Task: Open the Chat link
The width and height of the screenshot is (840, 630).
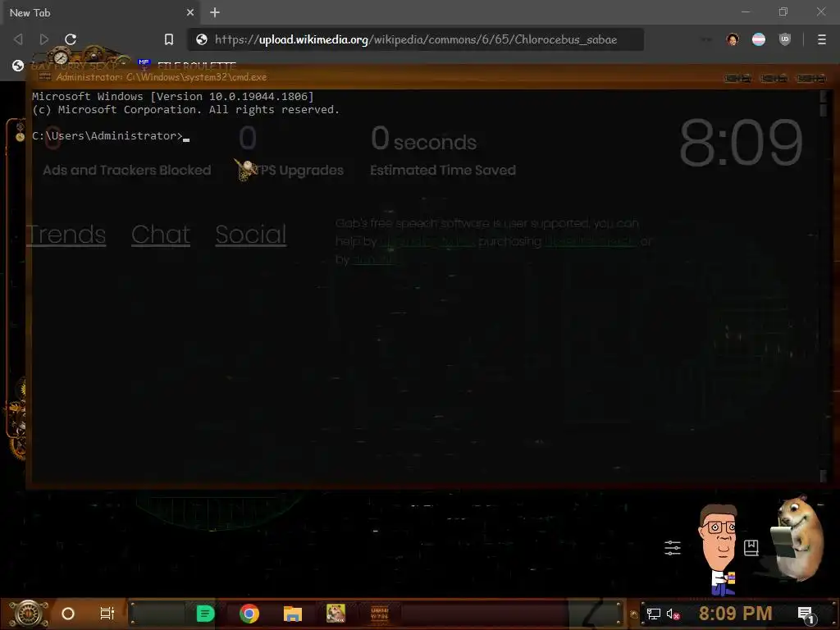Action: tap(161, 235)
